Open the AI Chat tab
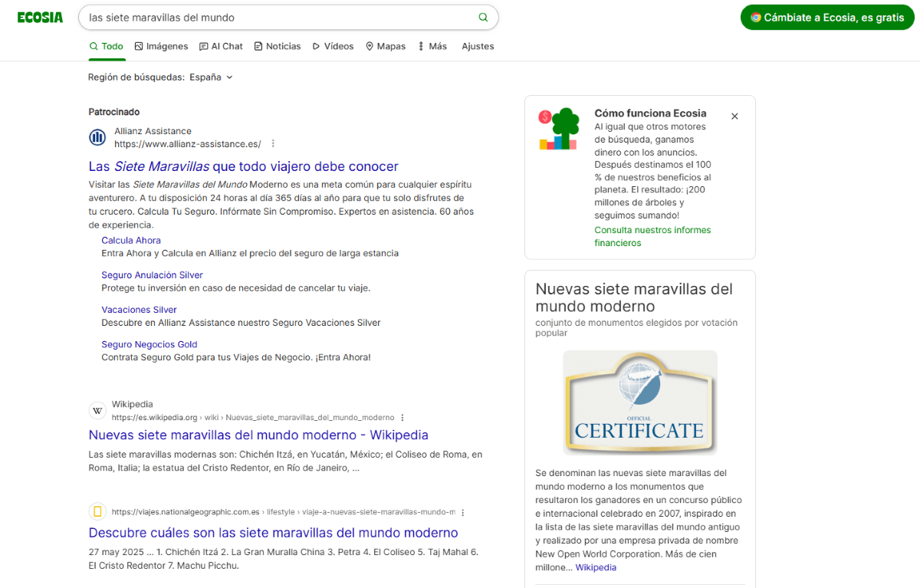 pos(221,46)
